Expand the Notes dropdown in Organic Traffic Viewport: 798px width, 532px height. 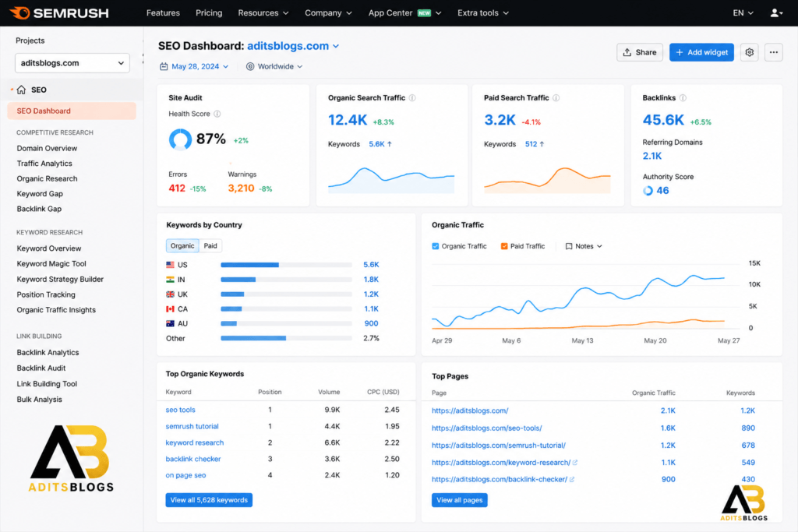584,246
